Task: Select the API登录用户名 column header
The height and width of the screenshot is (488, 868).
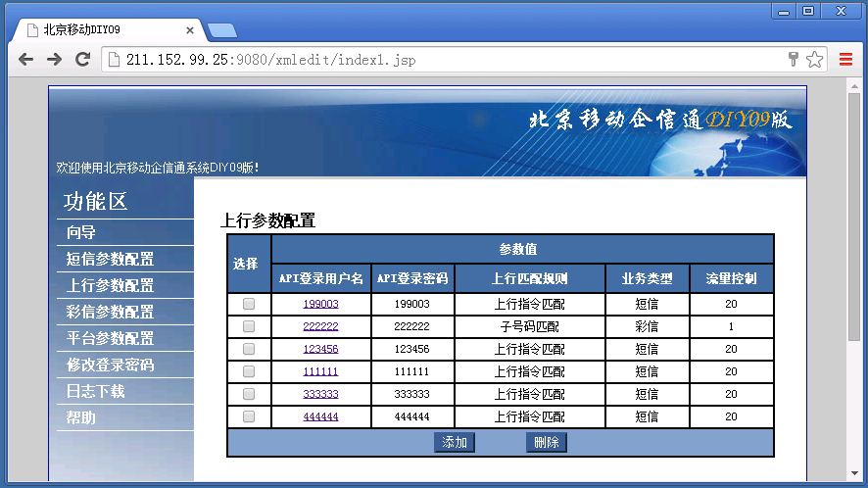Action: [321, 278]
